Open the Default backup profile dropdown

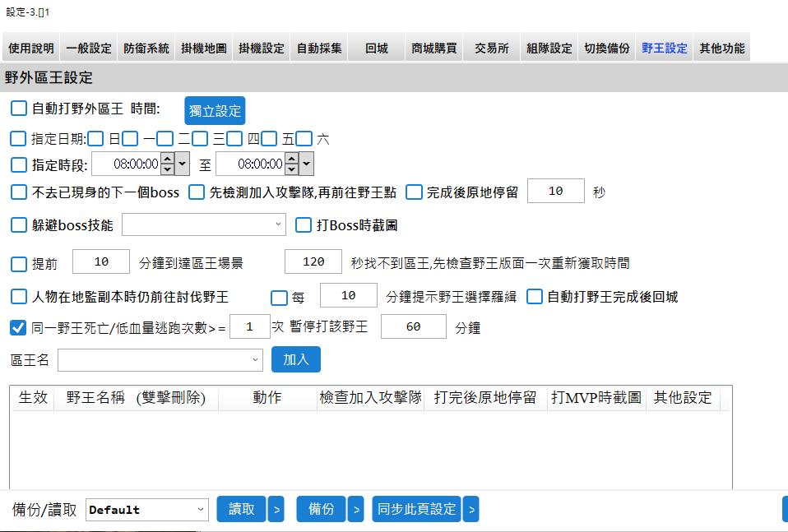(202, 510)
